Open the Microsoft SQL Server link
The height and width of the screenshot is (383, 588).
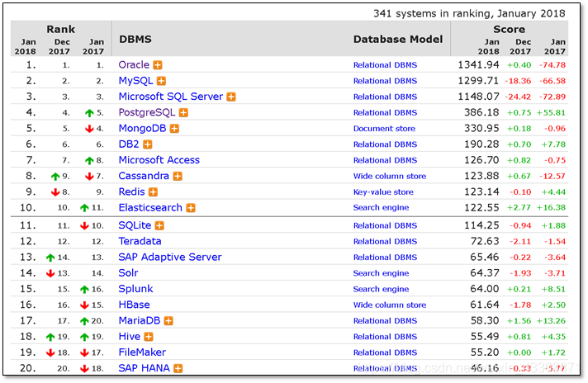[171, 97]
